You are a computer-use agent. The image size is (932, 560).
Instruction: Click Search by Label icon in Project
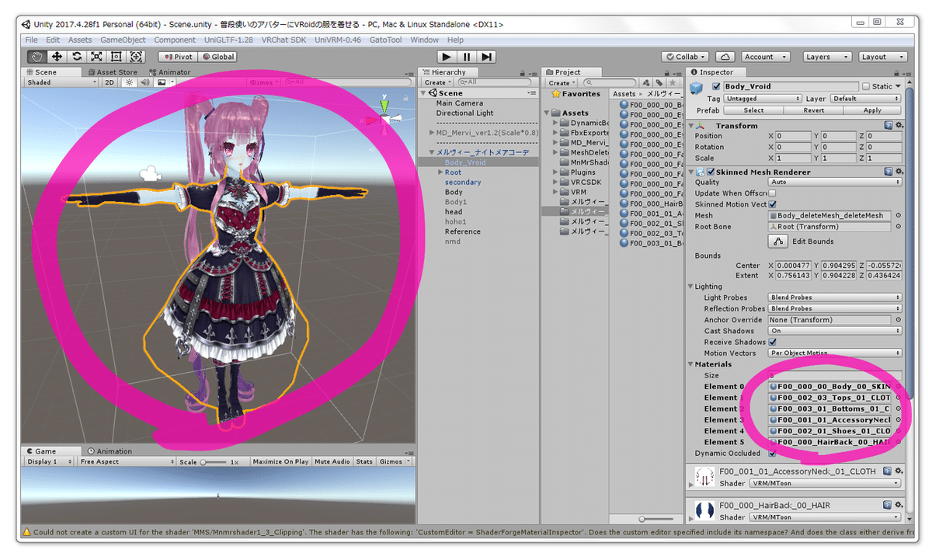[659, 82]
